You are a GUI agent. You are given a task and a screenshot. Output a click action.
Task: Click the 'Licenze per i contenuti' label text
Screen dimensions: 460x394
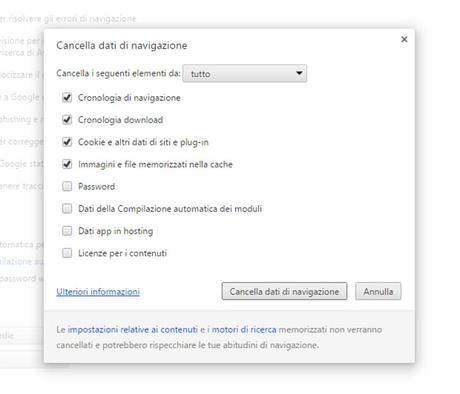pos(122,253)
